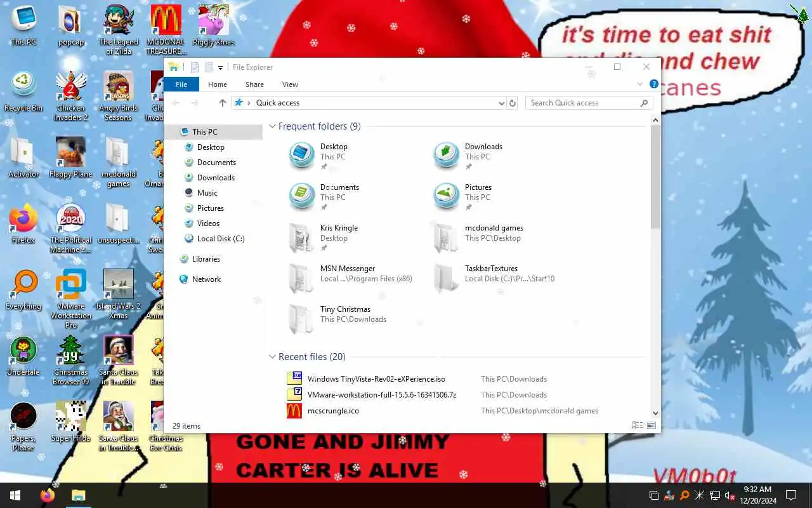812x508 pixels.
Task: Open the Documents folder tile in Frequent folders
Action: tap(324, 197)
